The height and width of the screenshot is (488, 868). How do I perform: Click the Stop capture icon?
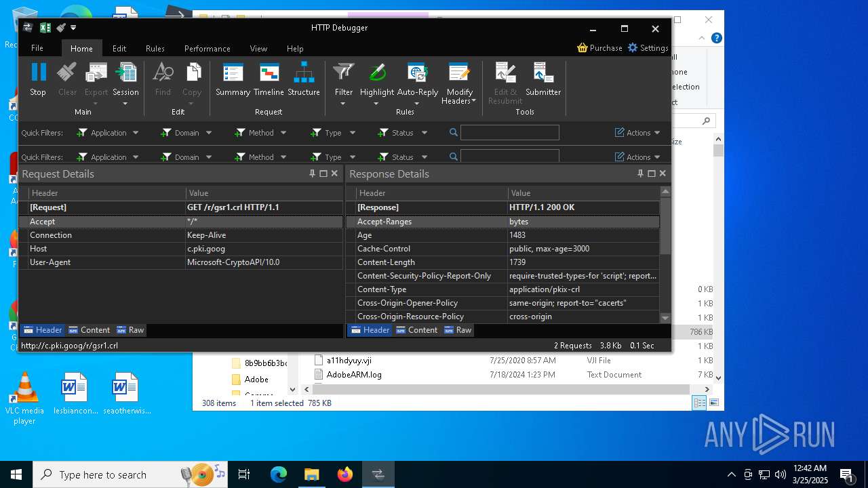[38, 73]
